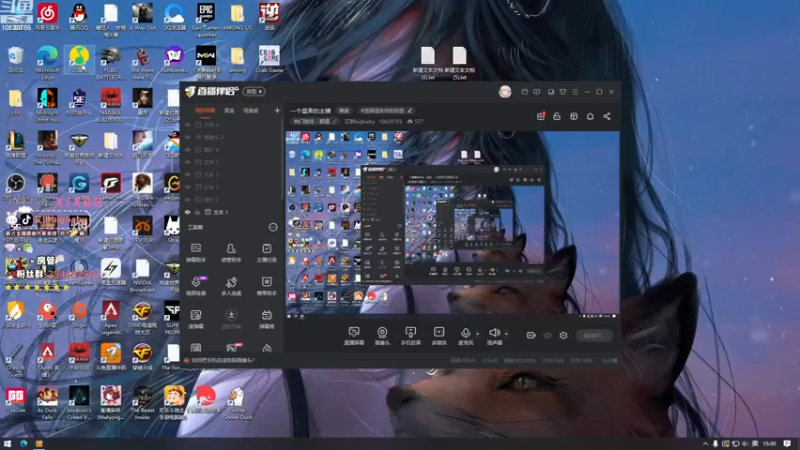Click 修改 to edit the stream title
This screenshot has height=450, width=800.
pos(344,110)
